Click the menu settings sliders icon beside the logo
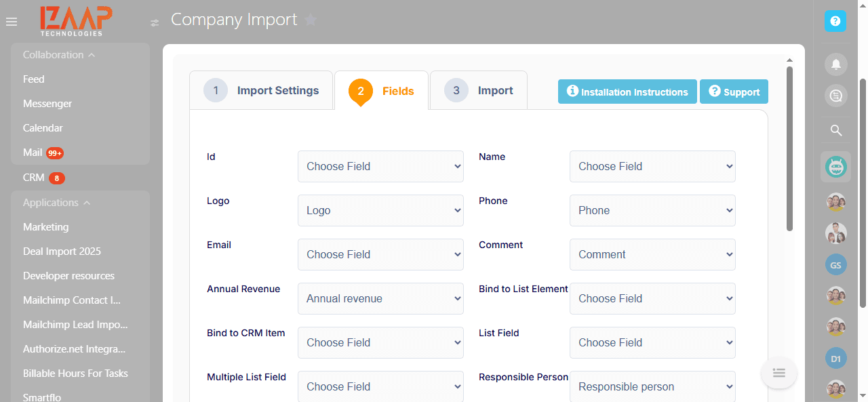This screenshot has width=868, height=402. pyautogui.click(x=155, y=23)
